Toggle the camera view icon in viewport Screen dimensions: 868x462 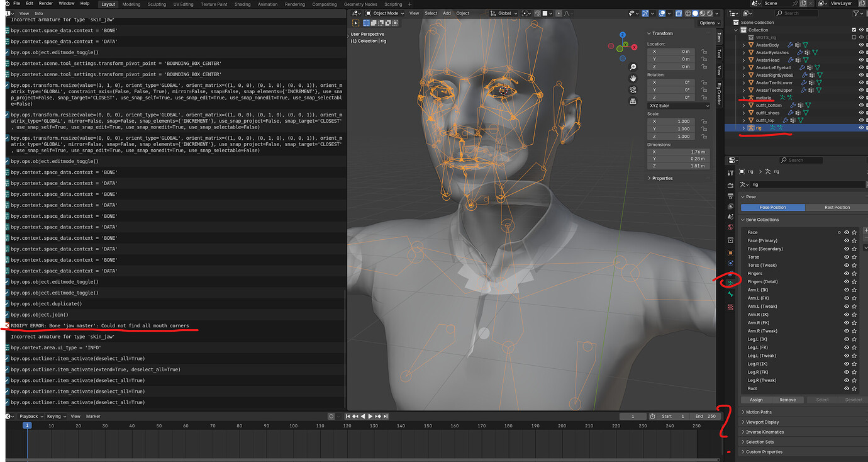(633, 89)
